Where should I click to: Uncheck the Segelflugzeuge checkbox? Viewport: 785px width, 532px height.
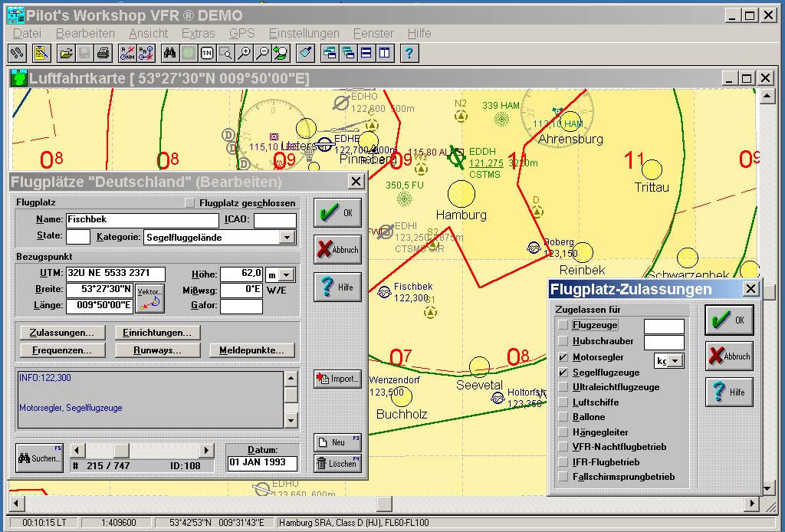pyautogui.click(x=563, y=373)
